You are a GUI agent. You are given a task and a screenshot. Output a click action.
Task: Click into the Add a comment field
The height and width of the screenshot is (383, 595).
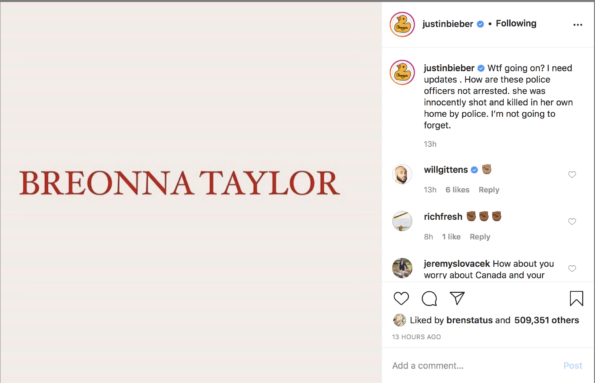click(472, 366)
